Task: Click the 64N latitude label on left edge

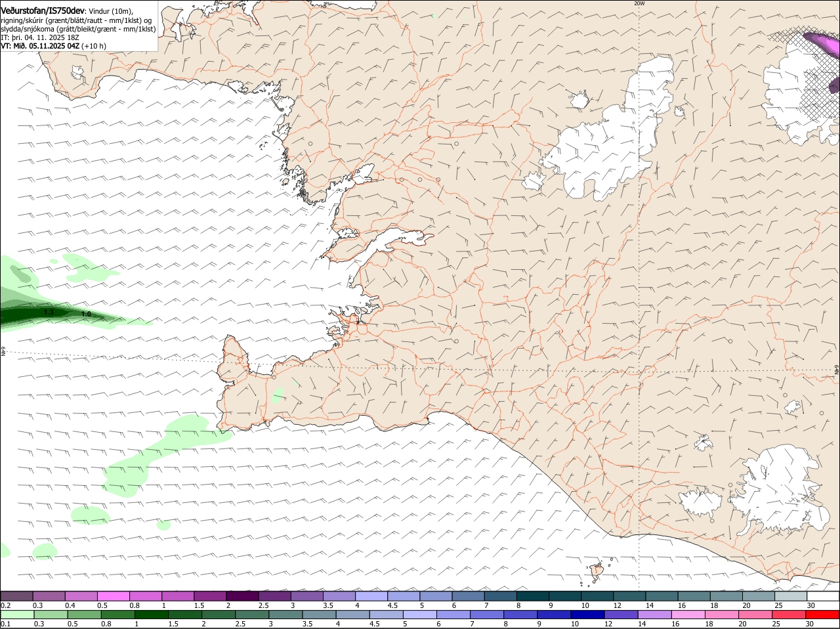Action: point(3,352)
